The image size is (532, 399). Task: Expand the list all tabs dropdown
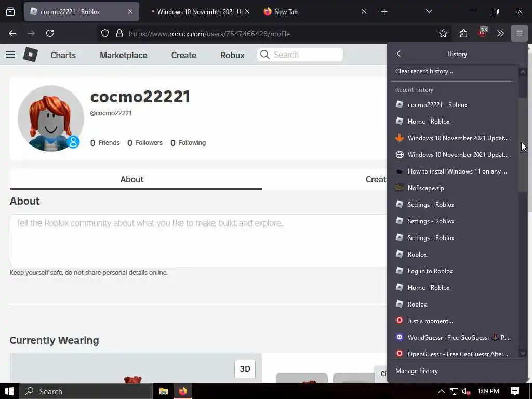tap(429, 11)
